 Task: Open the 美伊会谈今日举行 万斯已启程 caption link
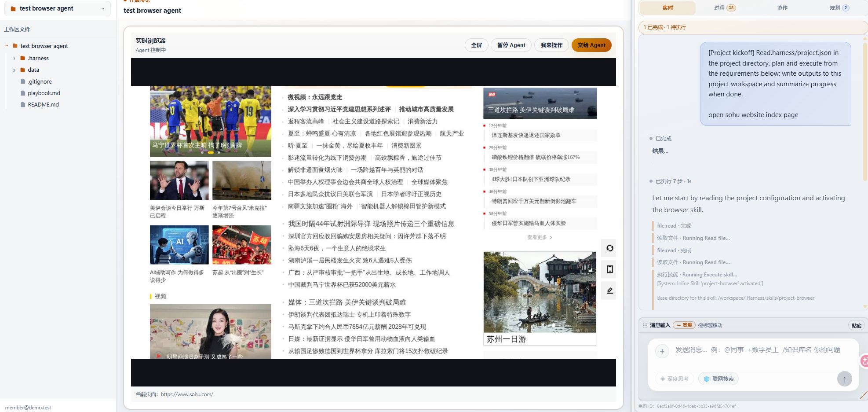click(x=177, y=212)
